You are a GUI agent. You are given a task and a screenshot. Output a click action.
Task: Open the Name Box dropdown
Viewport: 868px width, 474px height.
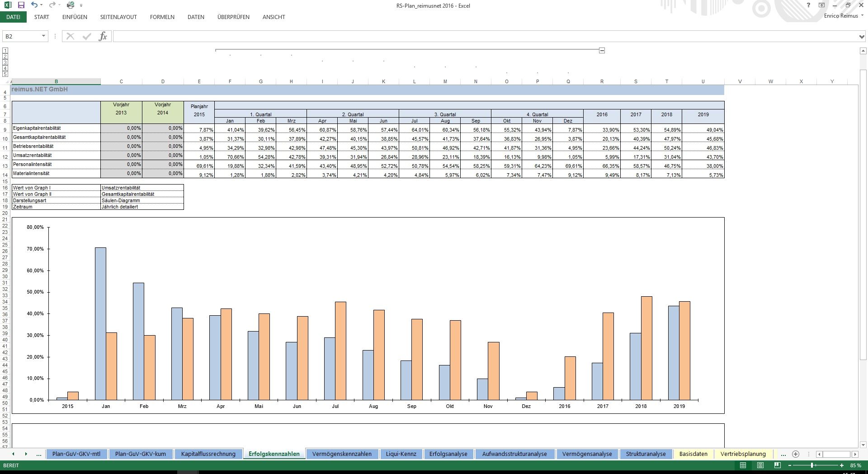(x=43, y=36)
